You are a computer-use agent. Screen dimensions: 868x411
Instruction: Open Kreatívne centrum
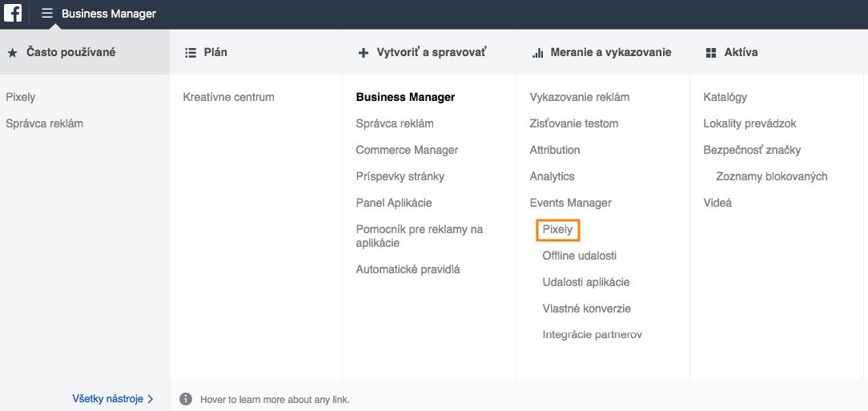(x=228, y=98)
